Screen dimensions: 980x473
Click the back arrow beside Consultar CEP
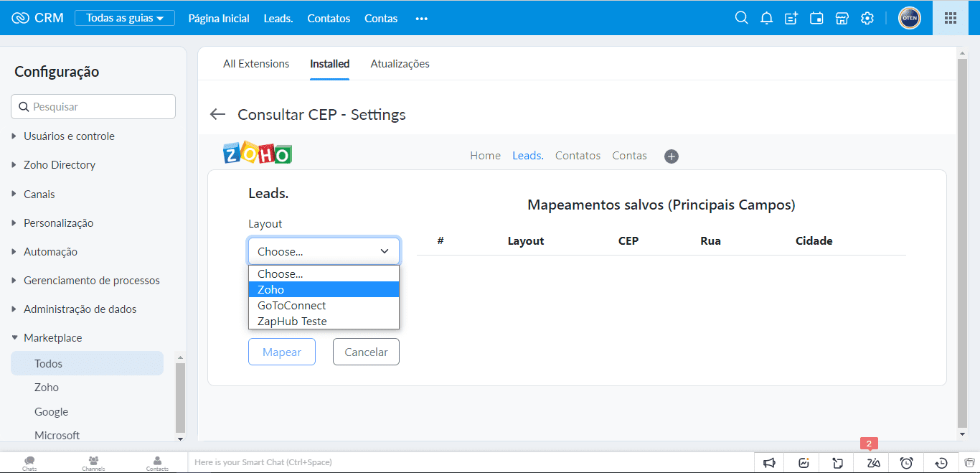point(217,115)
